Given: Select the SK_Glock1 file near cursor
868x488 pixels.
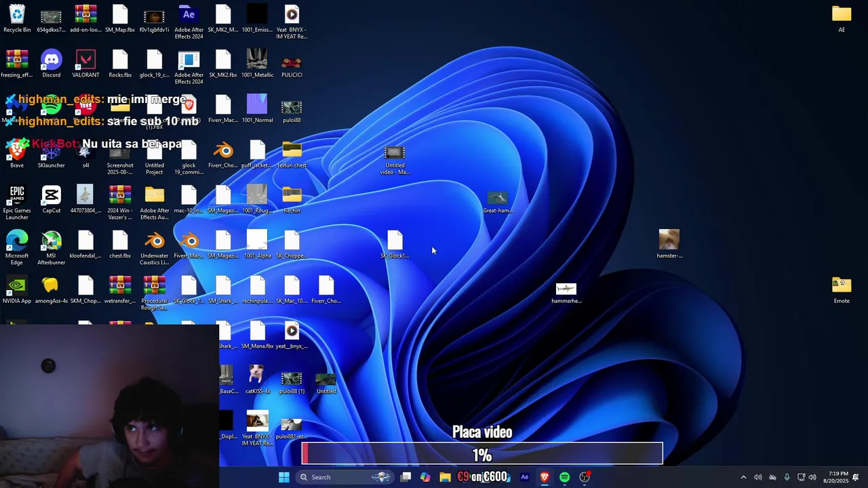Looking at the screenshot, I should [x=395, y=245].
